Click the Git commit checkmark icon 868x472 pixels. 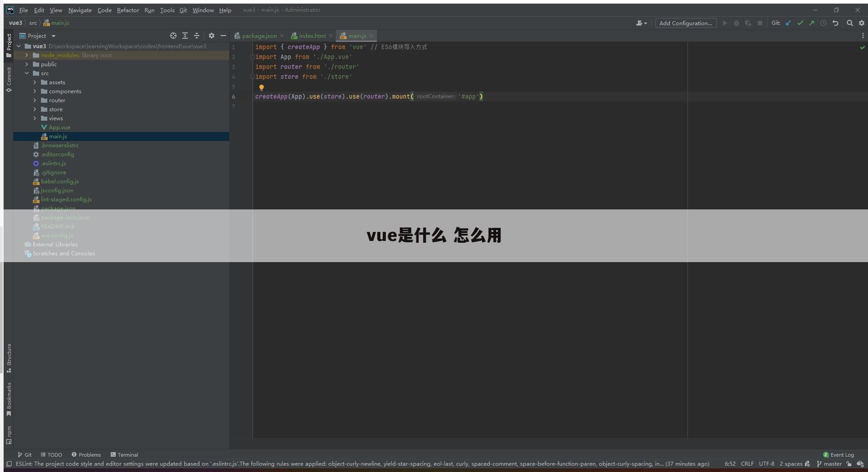point(800,23)
